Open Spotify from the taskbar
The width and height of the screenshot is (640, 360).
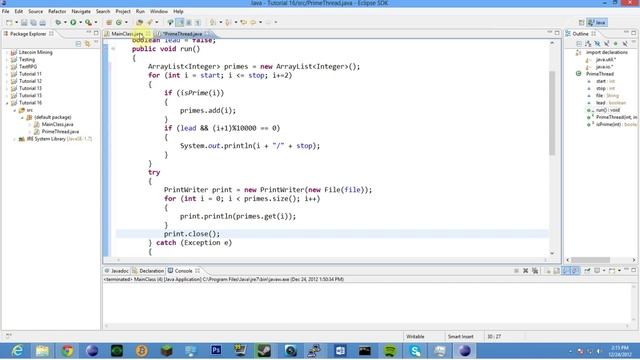click(390, 351)
